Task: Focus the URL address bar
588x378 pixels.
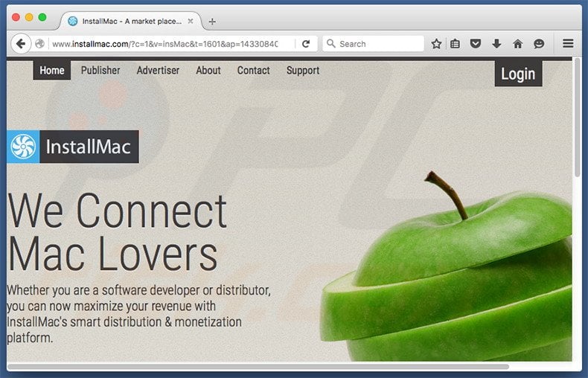Action: pyautogui.click(x=165, y=44)
